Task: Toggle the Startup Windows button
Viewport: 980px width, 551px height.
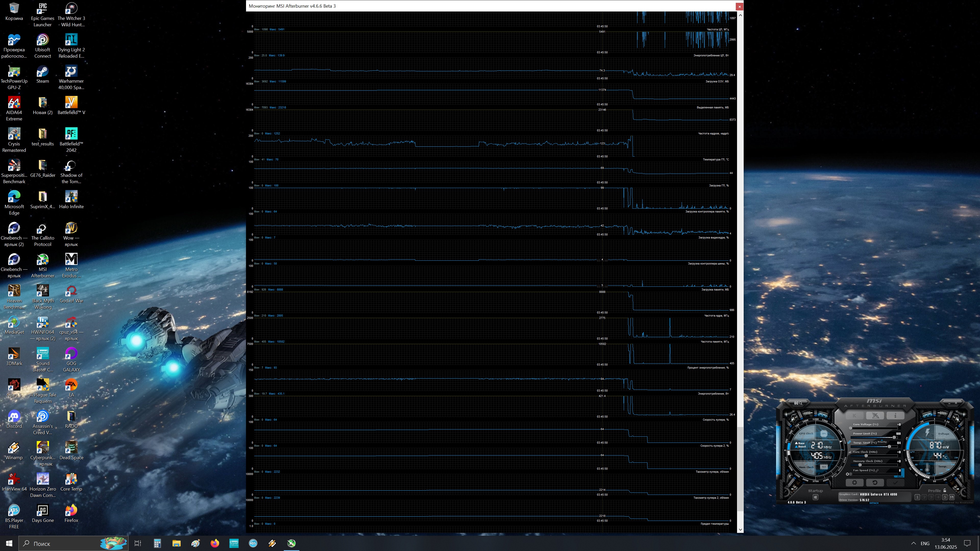Action: pyautogui.click(x=816, y=497)
